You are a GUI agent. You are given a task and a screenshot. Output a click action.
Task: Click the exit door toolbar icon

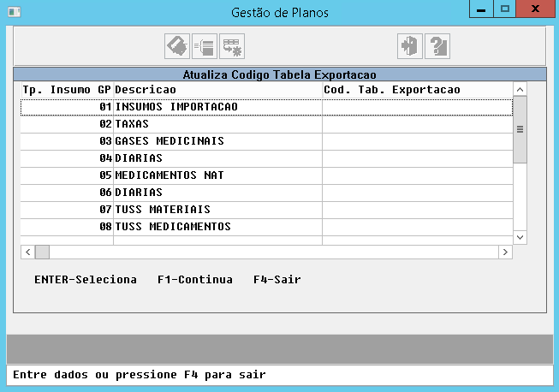coord(410,45)
